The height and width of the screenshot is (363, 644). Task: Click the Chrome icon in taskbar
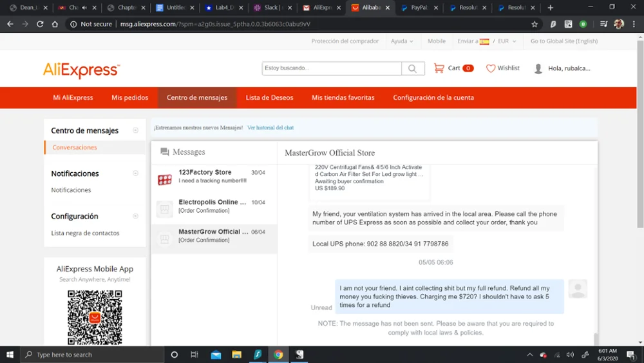point(278,355)
